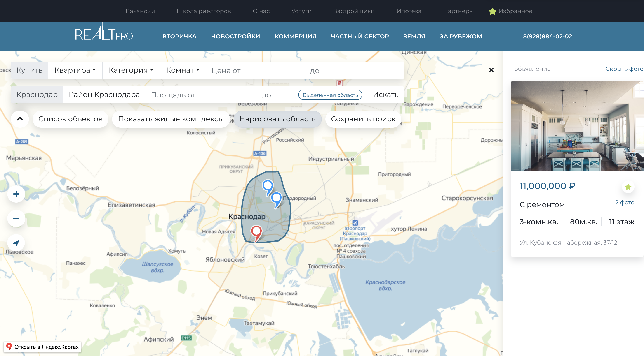Click the Скрыть фото link
Image resolution: width=644 pixels, height=356 pixels.
[624, 69]
